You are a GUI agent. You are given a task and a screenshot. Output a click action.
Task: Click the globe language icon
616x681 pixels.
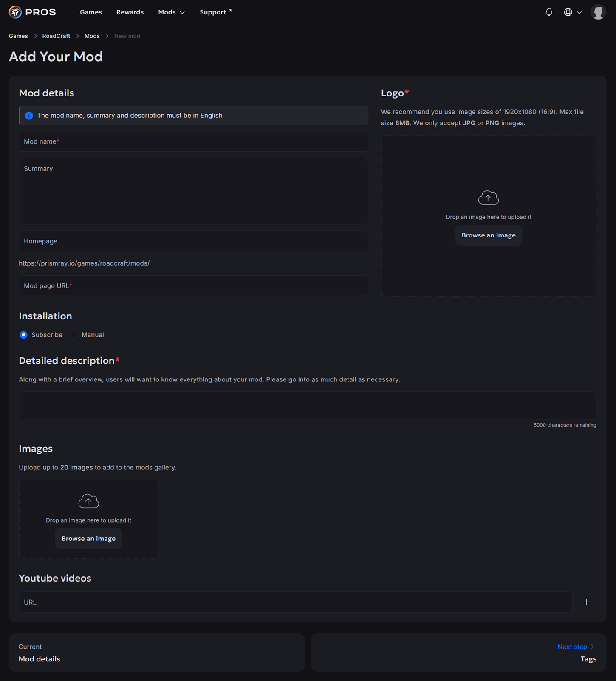pos(568,12)
